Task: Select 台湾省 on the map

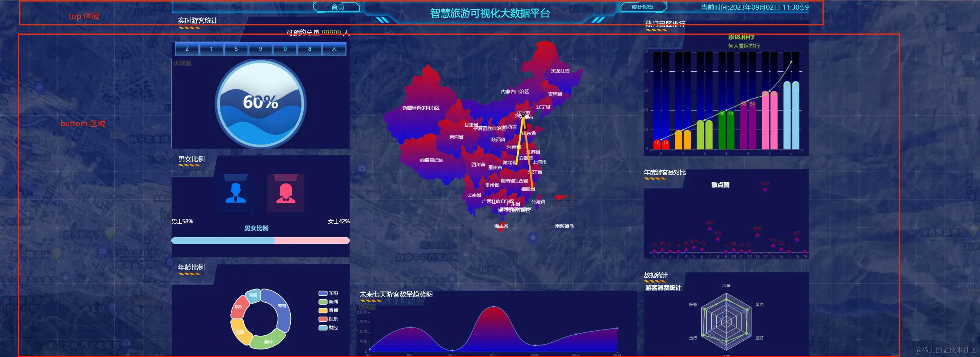Action: coord(538,202)
